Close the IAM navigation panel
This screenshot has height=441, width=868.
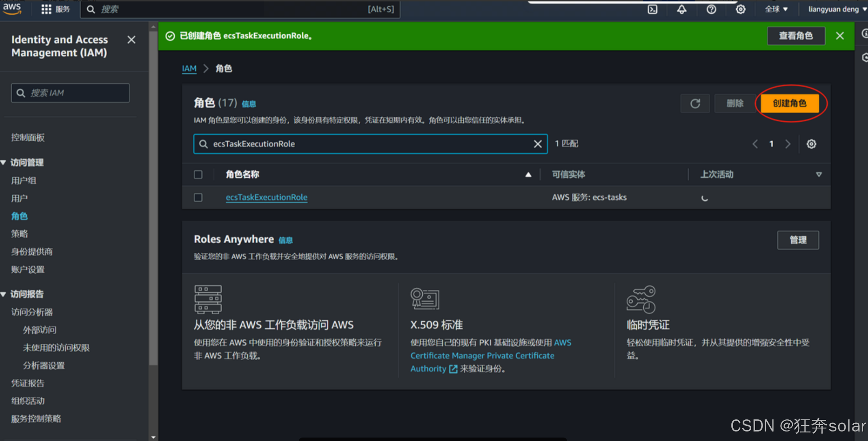pos(131,40)
